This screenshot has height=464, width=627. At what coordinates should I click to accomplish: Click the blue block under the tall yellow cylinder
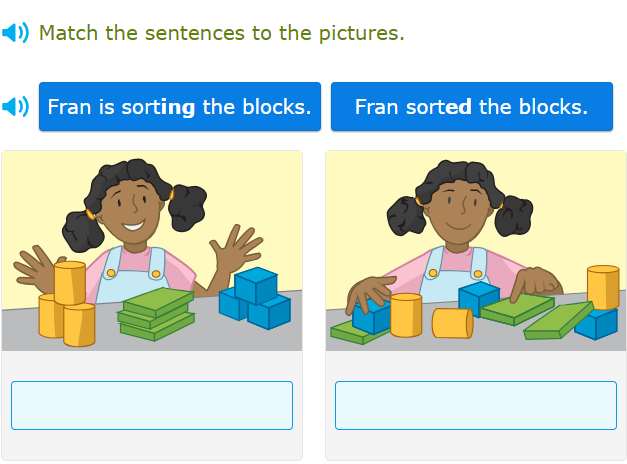click(x=597, y=322)
